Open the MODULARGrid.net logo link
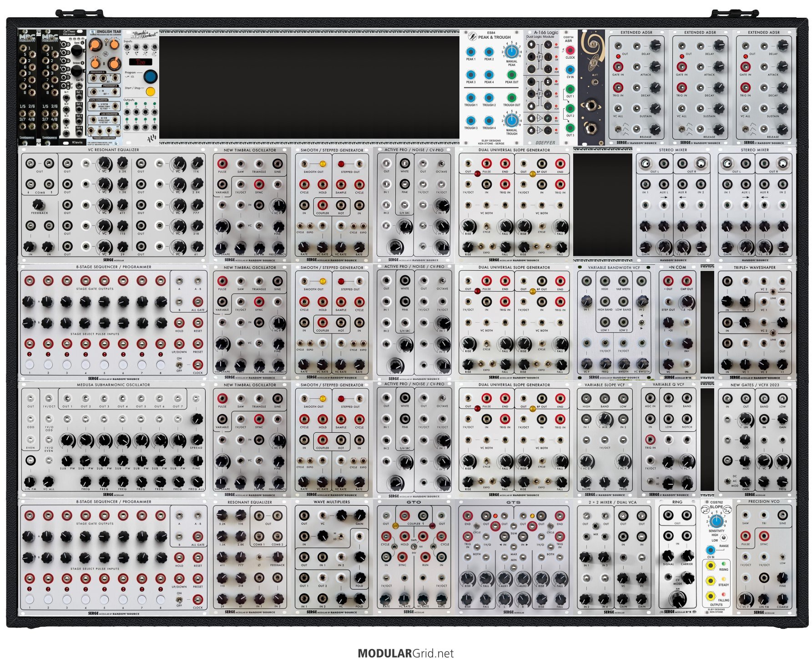The height and width of the screenshot is (663, 812). point(406,653)
